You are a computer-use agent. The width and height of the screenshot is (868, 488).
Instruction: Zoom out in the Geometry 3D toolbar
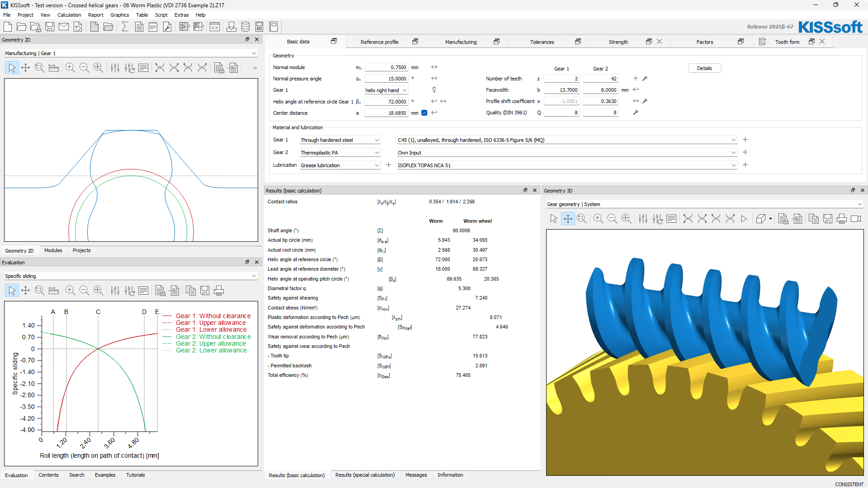tap(612, 219)
